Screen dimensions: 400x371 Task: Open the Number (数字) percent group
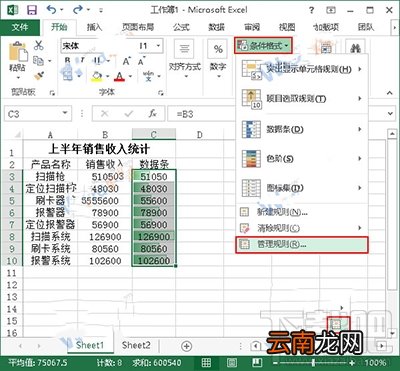[x=218, y=59]
